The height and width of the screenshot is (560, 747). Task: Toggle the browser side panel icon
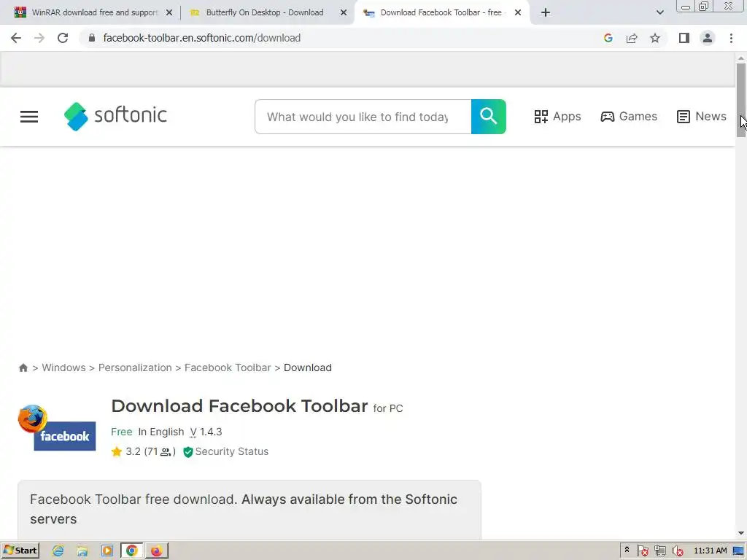click(684, 38)
